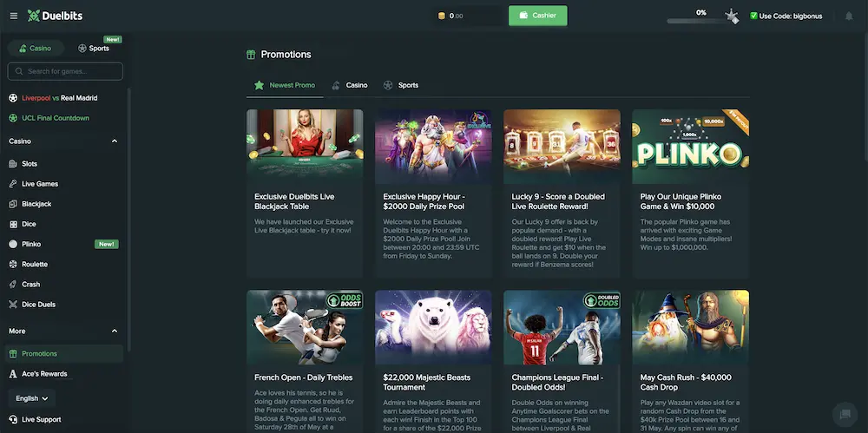
Task: Open the chat bubble icon
Action: tap(845, 414)
